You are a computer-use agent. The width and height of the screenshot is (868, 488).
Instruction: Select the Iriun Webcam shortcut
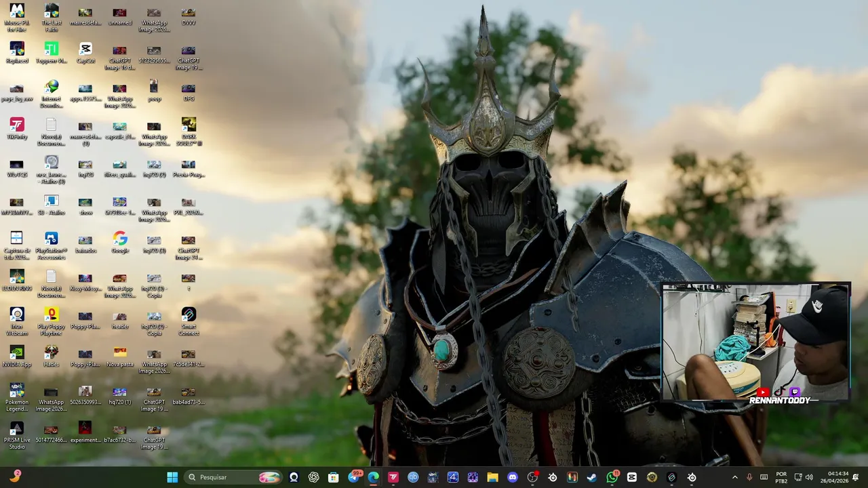[17, 322]
